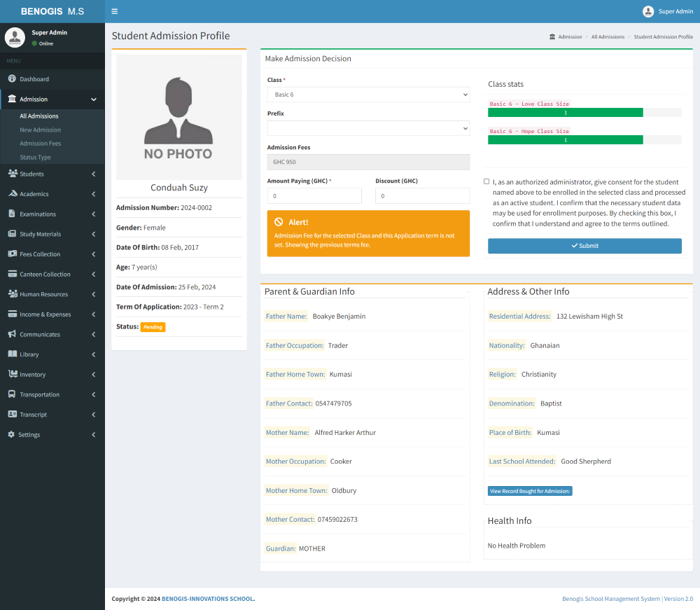Check the administrator consent checkbox
Viewport: 700px width, 610px height.
[486, 181]
